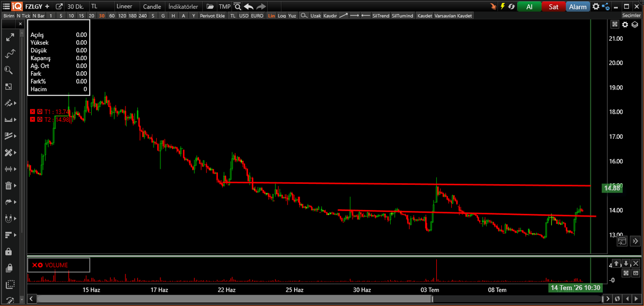This screenshot has height=306, width=644.
Task: Remove T1 : 13.74 trend line with red X
Action: (x=32, y=111)
